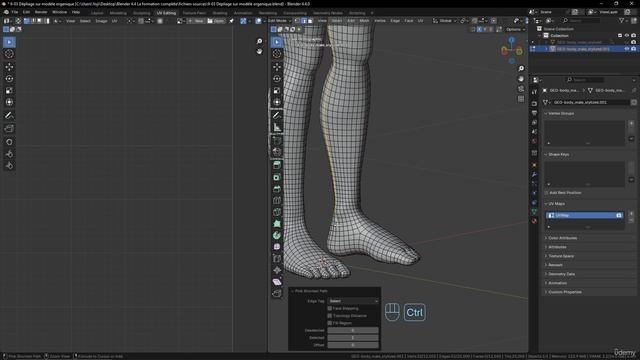Screen dimensions: 640x360
Task: Select the Shear tool
Action: pyautogui.click(x=277, y=282)
